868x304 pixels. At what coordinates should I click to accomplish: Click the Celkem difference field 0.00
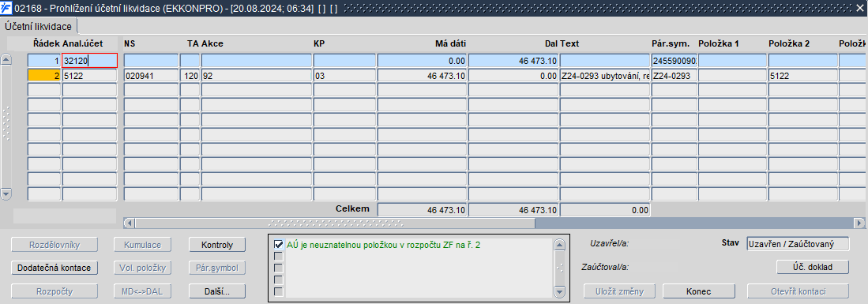pyautogui.click(x=604, y=210)
